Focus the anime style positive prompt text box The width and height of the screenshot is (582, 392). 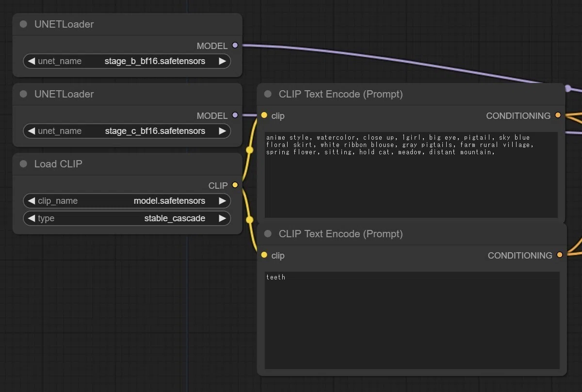click(411, 175)
